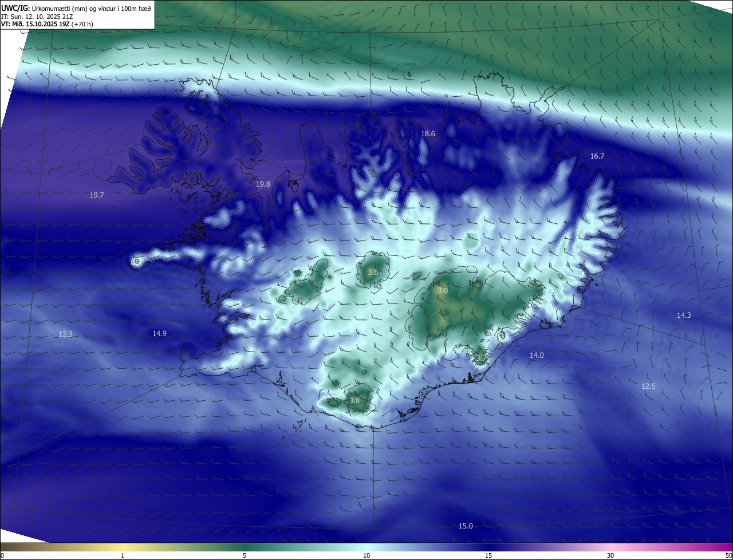
Task: Click the colorbar tick label 10
Action: tap(366, 555)
